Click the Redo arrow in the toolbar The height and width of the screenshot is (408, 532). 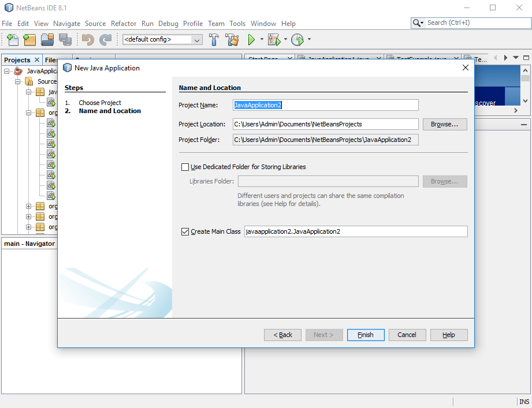tap(105, 40)
